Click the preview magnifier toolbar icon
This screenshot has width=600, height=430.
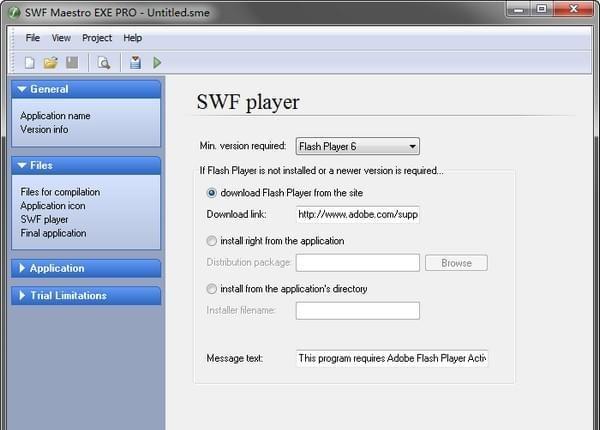click(x=104, y=62)
